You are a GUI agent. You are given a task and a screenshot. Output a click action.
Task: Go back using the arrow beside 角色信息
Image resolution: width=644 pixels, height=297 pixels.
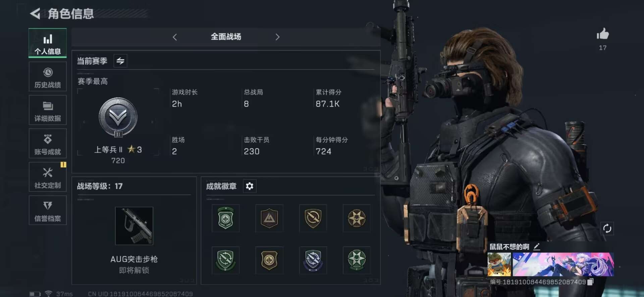pos(35,13)
